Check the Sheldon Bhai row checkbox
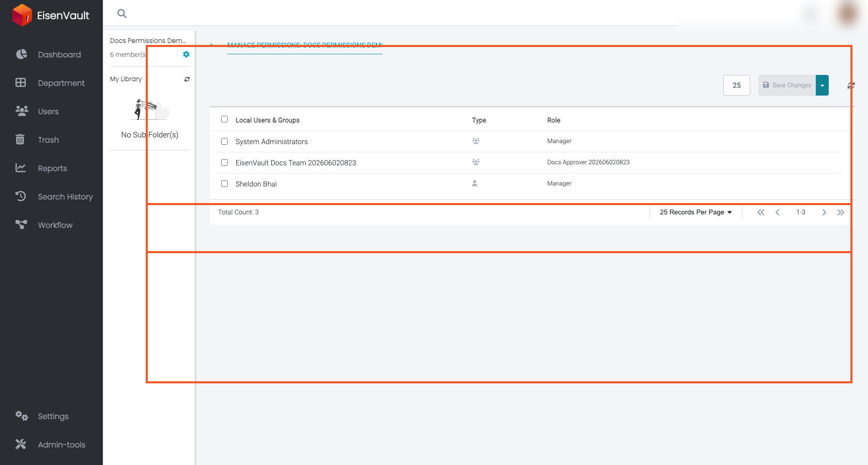The height and width of the screenshot is (465, 868). [224, 184]
